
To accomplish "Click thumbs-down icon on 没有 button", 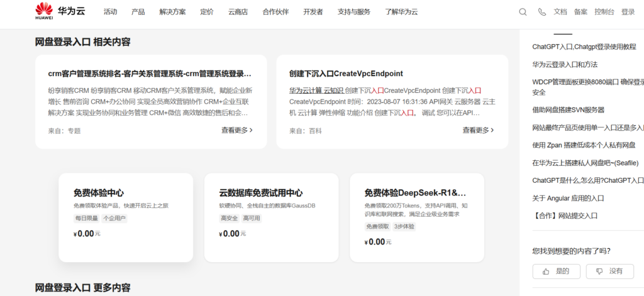I will [x=599, y=271].
